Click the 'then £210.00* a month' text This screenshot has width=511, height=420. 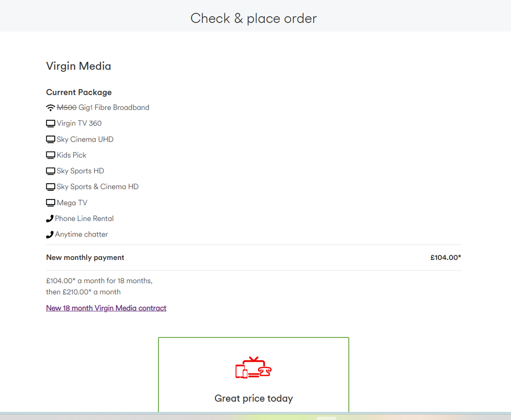click(83, 292)
